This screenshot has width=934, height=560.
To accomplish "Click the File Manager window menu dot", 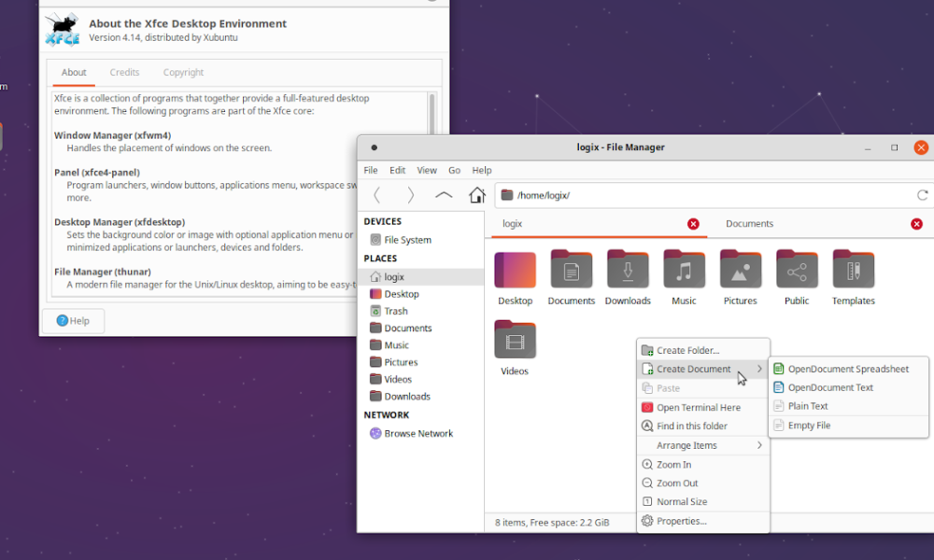I will click(x=375, y=147).
